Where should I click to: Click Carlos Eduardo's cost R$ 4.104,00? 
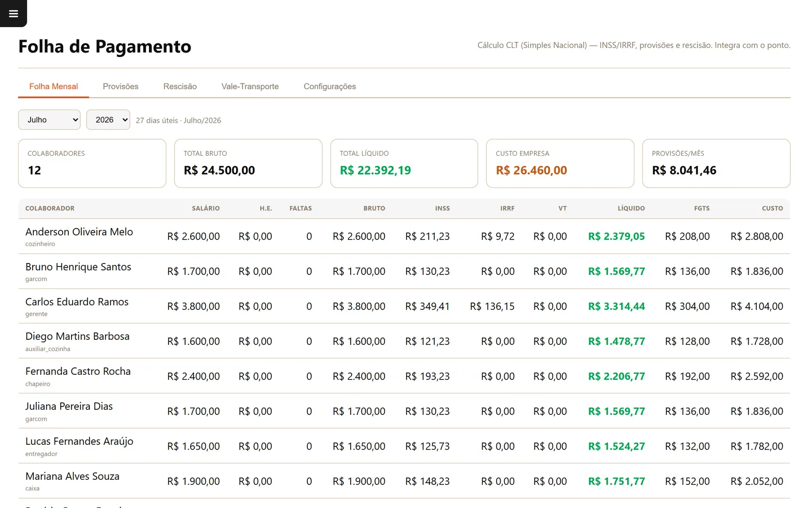pos(757,306)
